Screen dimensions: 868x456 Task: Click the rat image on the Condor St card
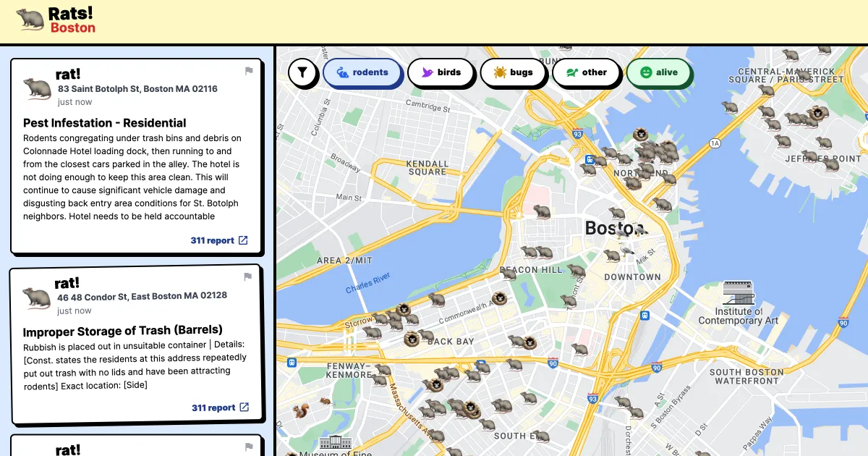tap(37, 297)
